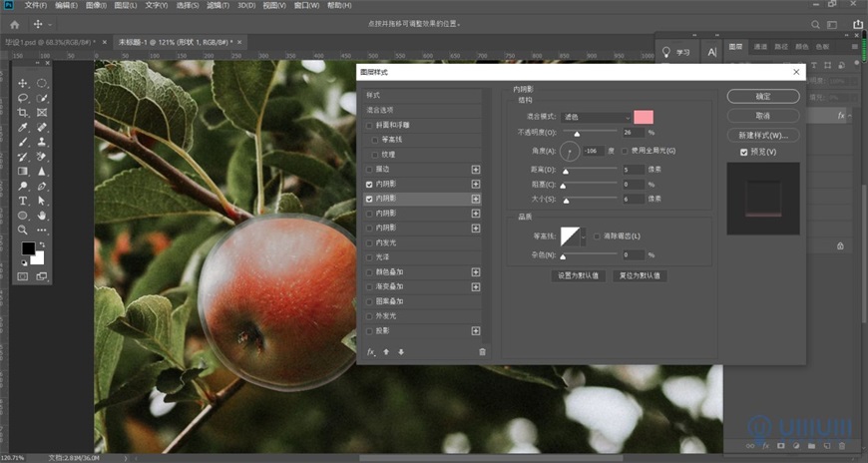Move effect up with arrow icon
The height and width of the screenshot is (463, 868).
[x=386, y=351]
